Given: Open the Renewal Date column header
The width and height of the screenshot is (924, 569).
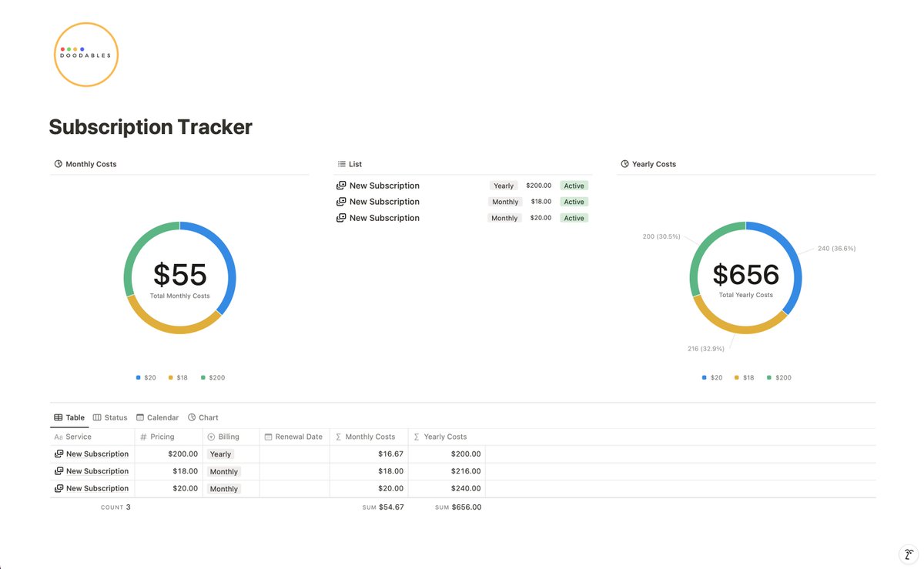Looking at the screenshot, I should [294, 437].
